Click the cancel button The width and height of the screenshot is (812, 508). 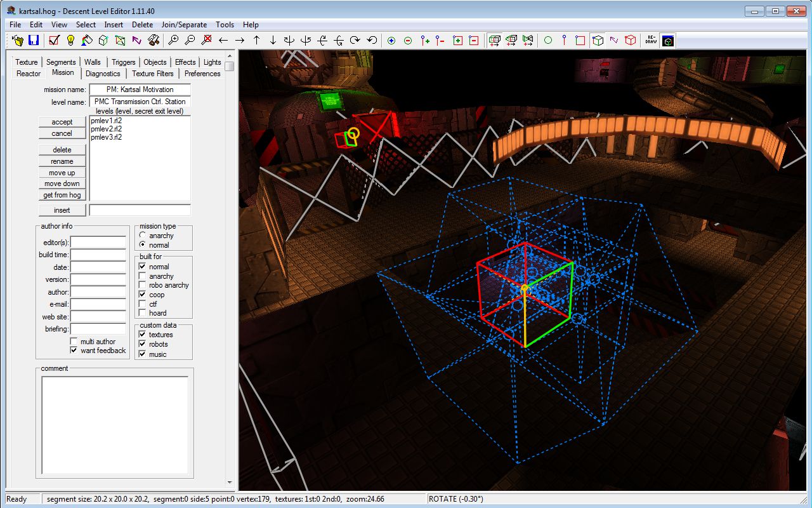(62, 133)
